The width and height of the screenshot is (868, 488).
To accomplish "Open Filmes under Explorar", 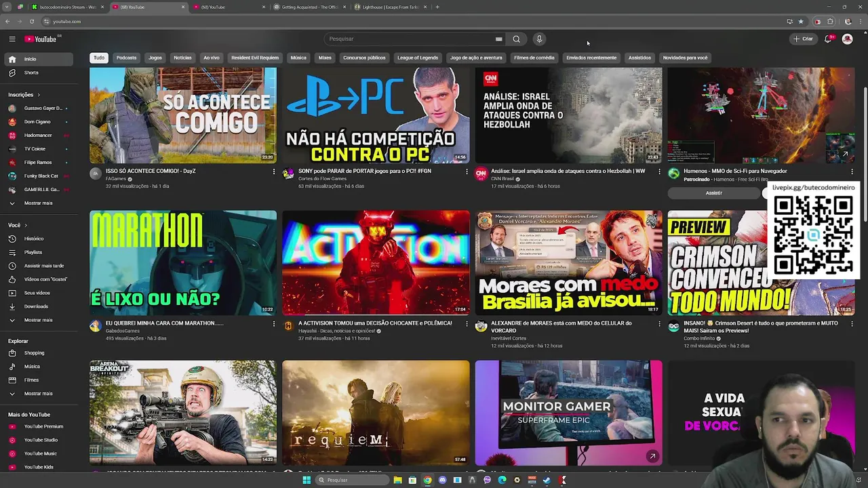I will (x=40, y=380).
